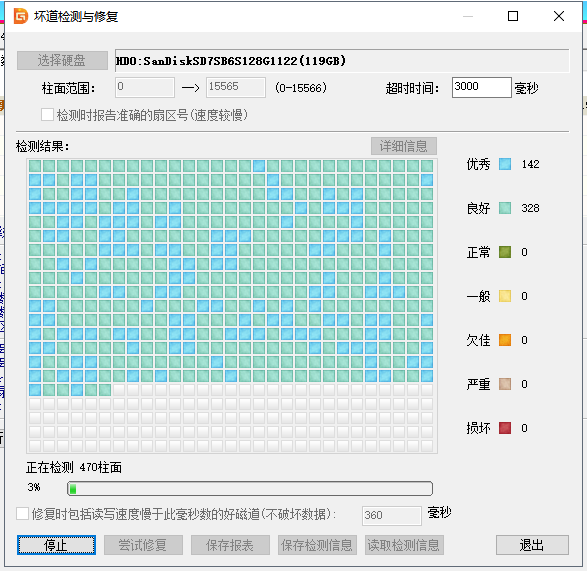This screenshot has width=587, height=571.
Task: Click the DiskGenius app icon in title bar
Action: click(x=21, y=16)
